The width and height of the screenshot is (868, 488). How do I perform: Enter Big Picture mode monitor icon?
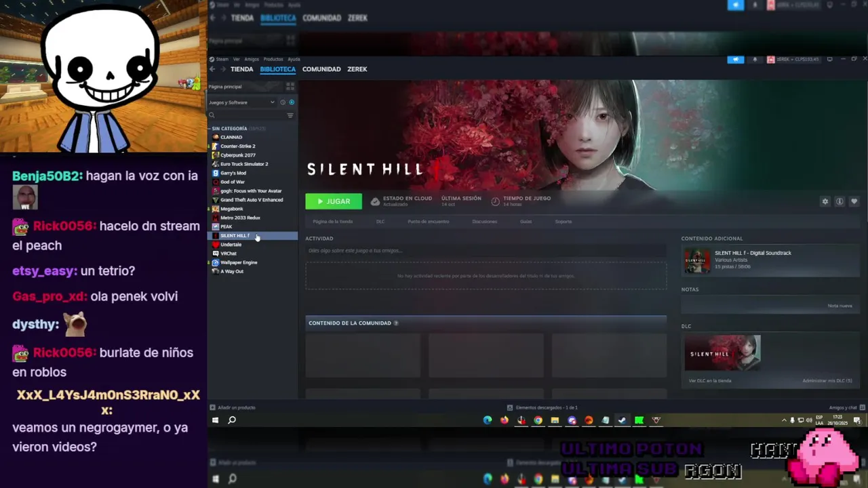pos(829,59)
